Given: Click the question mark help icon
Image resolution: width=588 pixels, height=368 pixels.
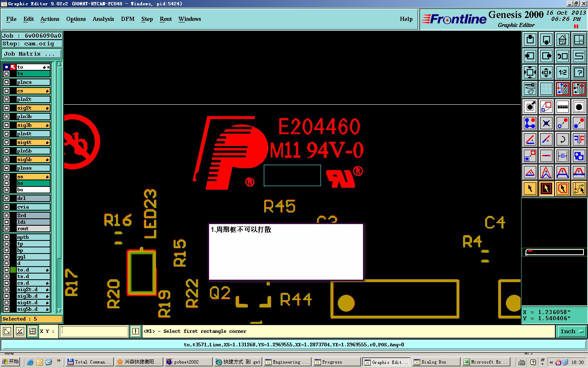Looking at the screenshot, I should [x=579, y=72].
